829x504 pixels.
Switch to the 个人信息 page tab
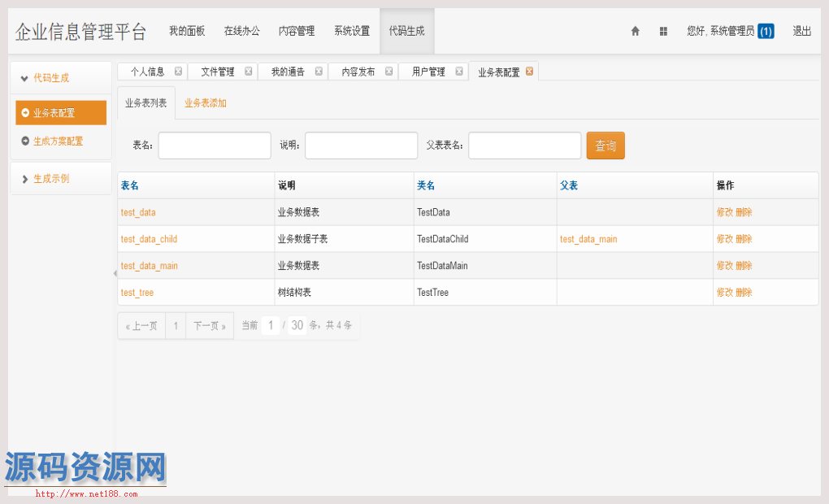click(147, 72)
